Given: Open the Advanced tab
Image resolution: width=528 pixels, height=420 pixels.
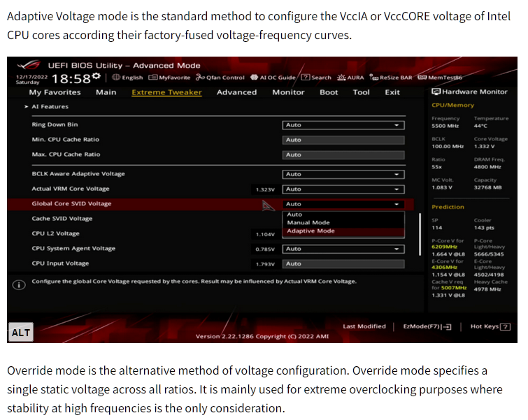Looking at the screenshot, I should pyautogui.click(x=236, y=92).
